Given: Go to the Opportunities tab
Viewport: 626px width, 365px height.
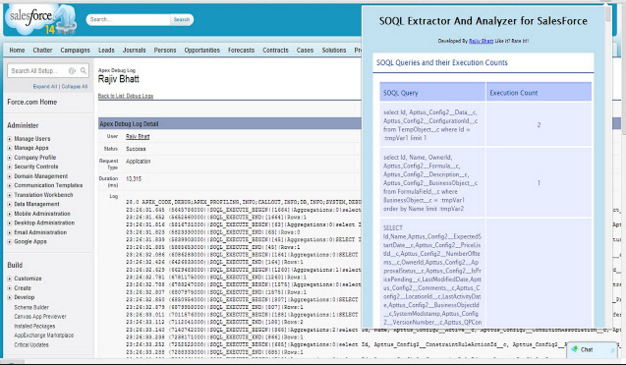Looking at the screenshot, I should tap(202, 50).
